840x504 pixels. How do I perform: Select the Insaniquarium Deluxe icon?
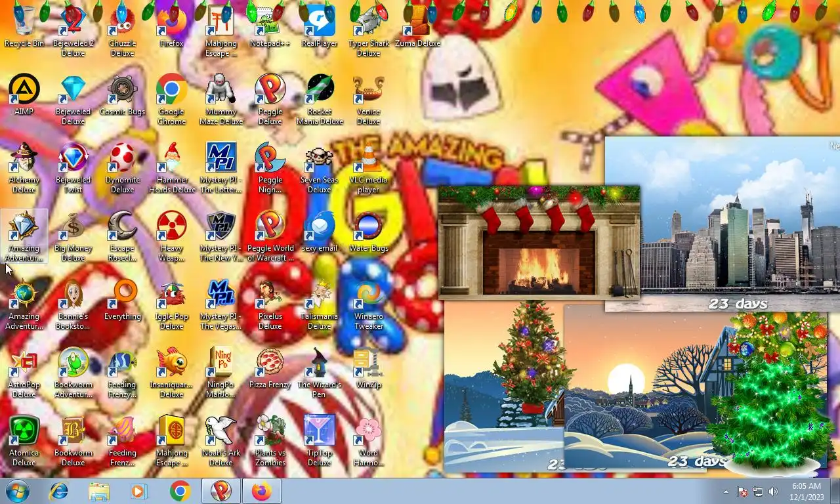click(x=171, y=373)
